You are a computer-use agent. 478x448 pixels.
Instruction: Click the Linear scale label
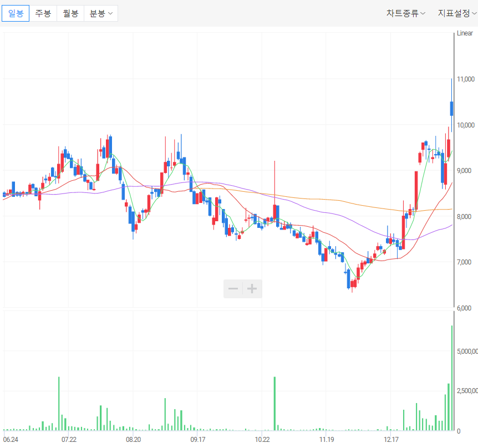465,33
